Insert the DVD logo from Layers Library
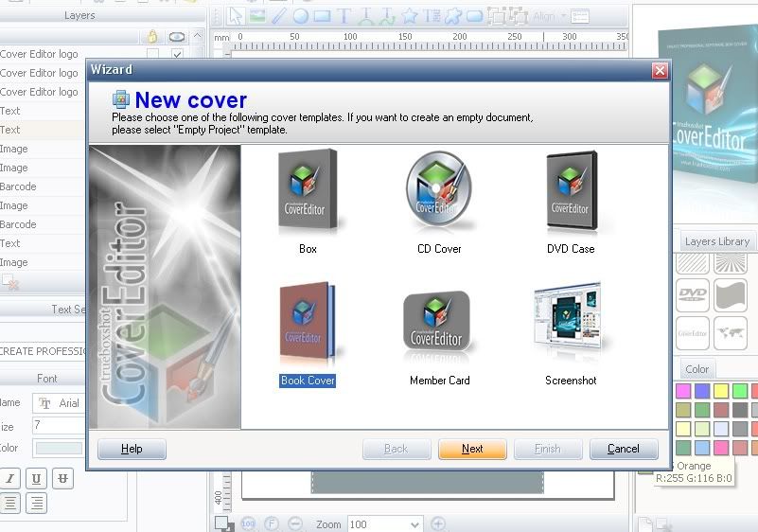Image resolution: width=758 pixels, height=532 pixels. [693, 294]
